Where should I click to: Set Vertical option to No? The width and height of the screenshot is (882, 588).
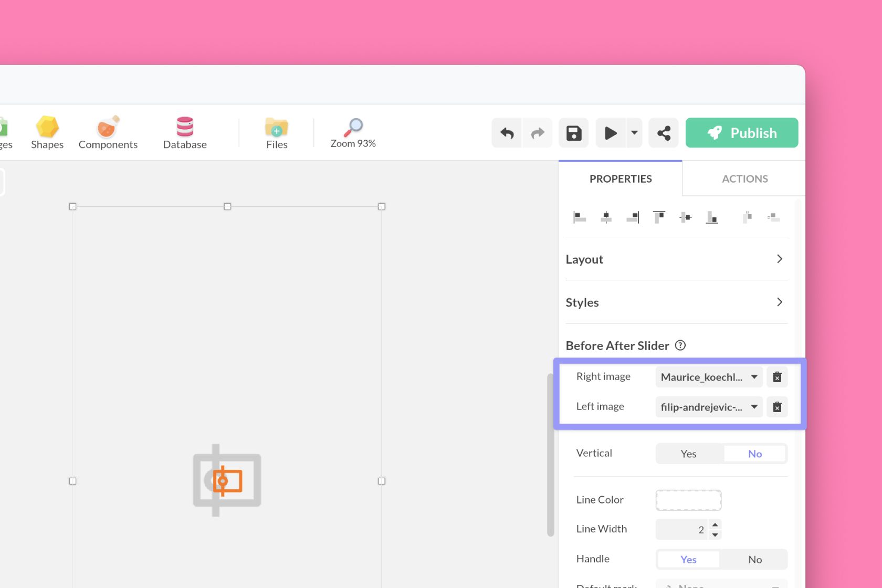(x=754, y=454)
